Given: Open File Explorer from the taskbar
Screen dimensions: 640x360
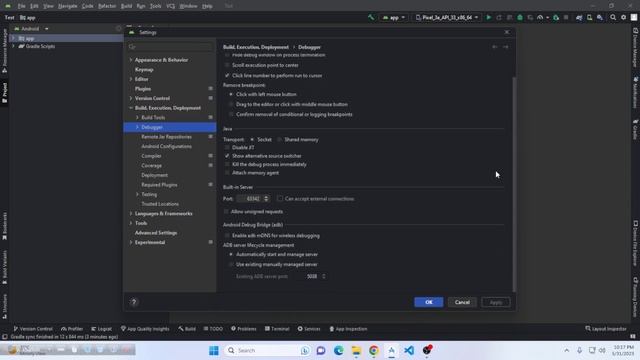Looking at the screenshot, I should 356,350.
